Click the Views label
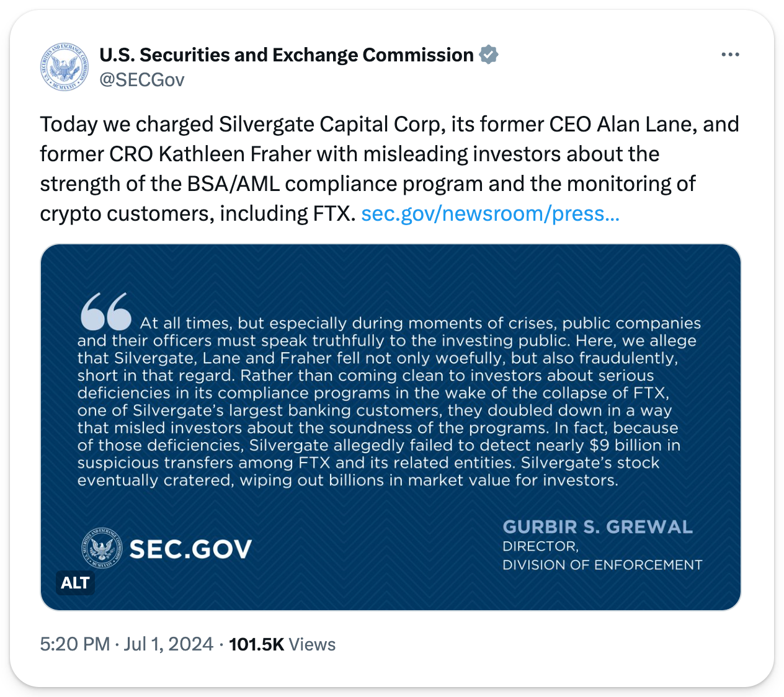This screenshot has height=697, width=784. coord(312,644)
